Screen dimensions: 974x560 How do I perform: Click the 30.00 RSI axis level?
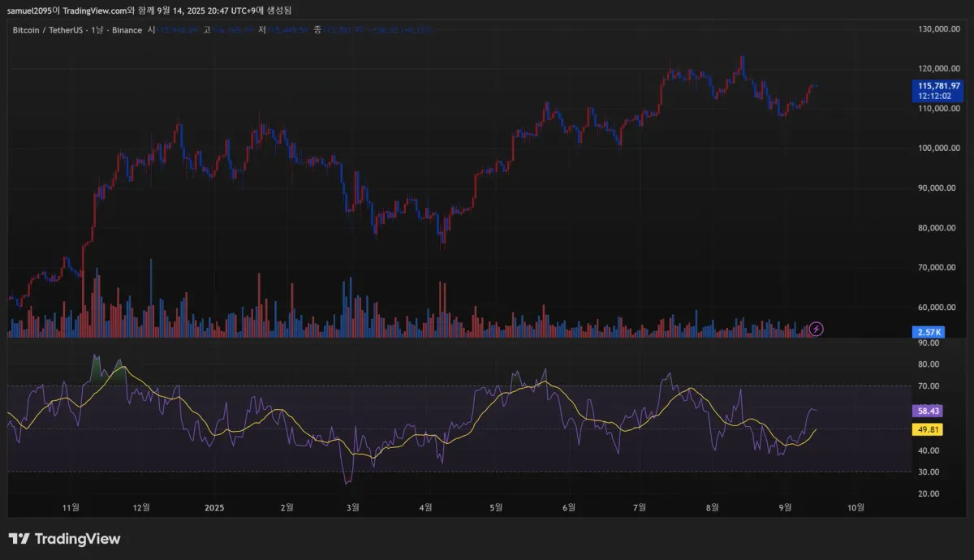[x=928, y=472]
